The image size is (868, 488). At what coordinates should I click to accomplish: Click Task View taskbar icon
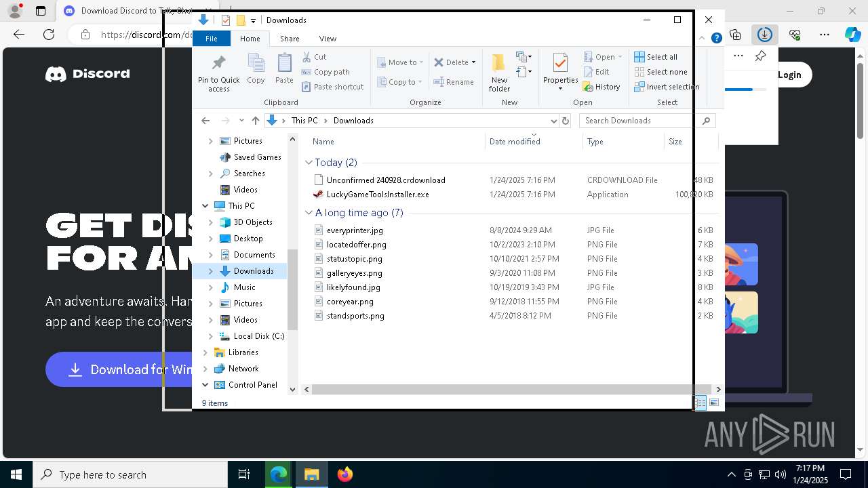[244, 474]
